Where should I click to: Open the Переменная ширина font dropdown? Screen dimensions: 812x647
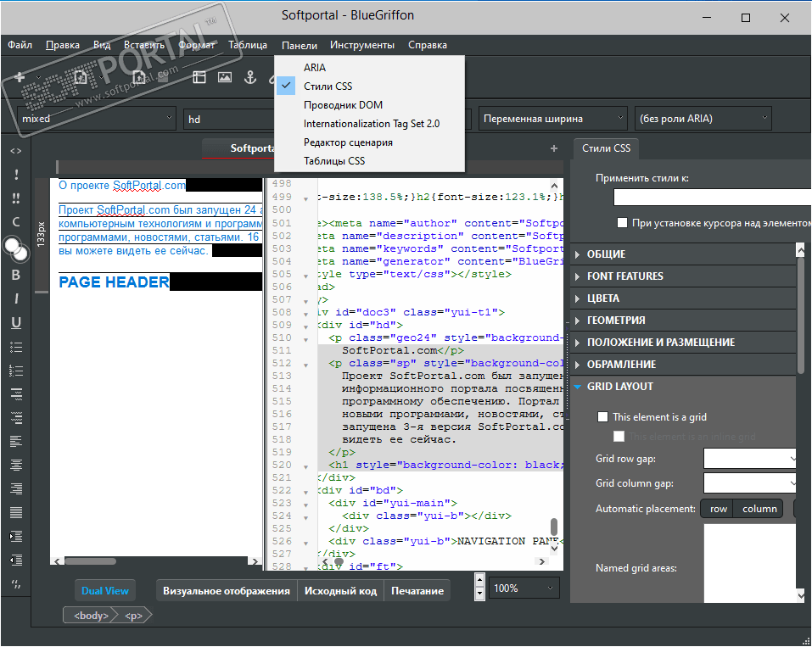[x=553, y=119]
